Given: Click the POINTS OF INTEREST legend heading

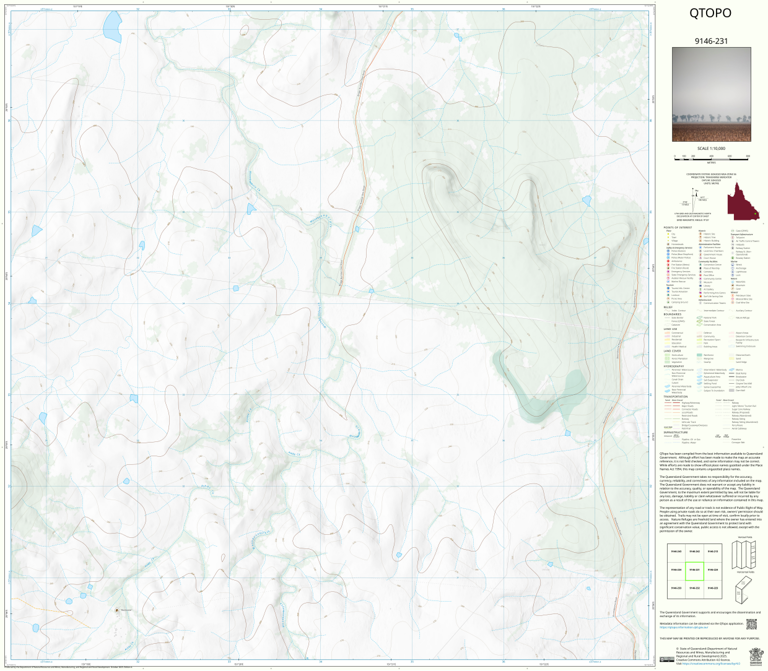Looking at the screenshot, I should click(677, 228).
